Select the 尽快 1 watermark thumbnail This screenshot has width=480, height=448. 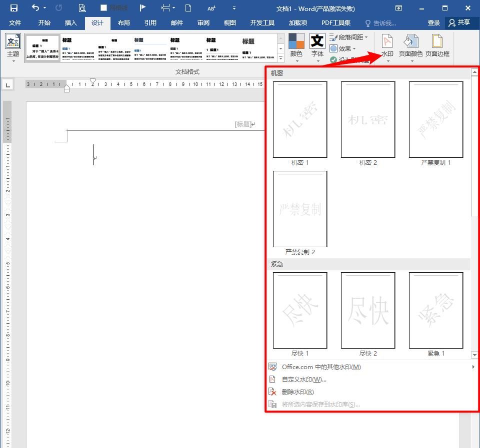(x=300, y=310)
